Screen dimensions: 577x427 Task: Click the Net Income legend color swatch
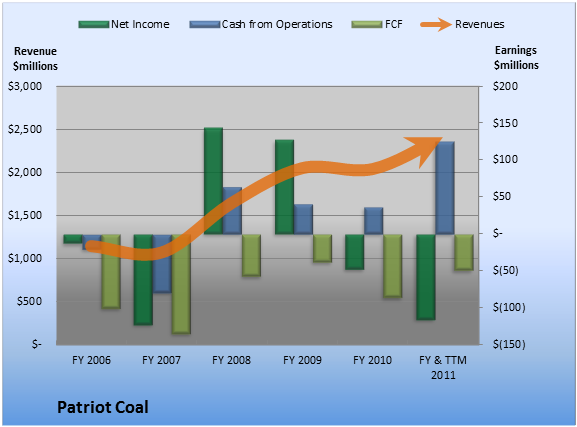tap(94, 25)
